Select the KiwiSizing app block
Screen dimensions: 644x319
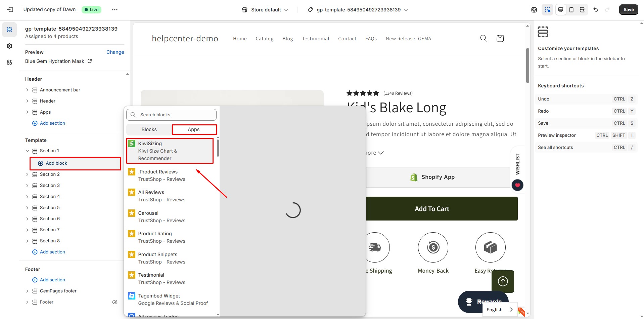170,151
